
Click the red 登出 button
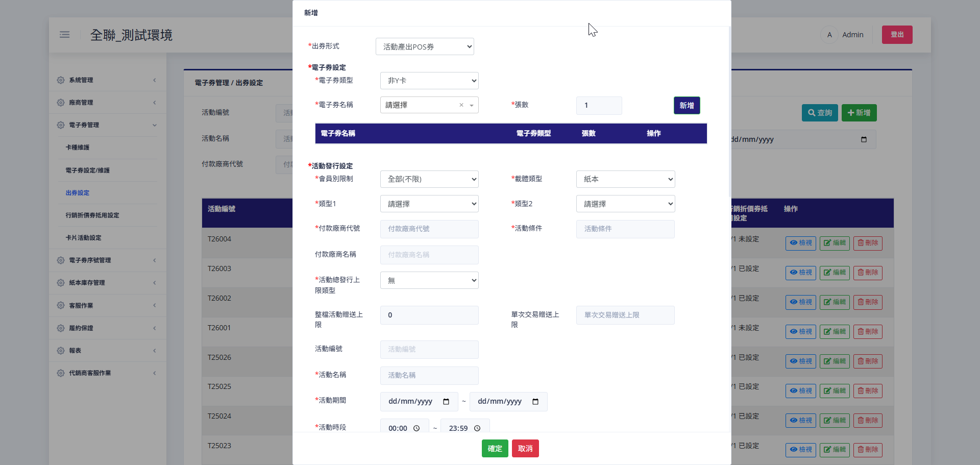[x=897, y=35]
